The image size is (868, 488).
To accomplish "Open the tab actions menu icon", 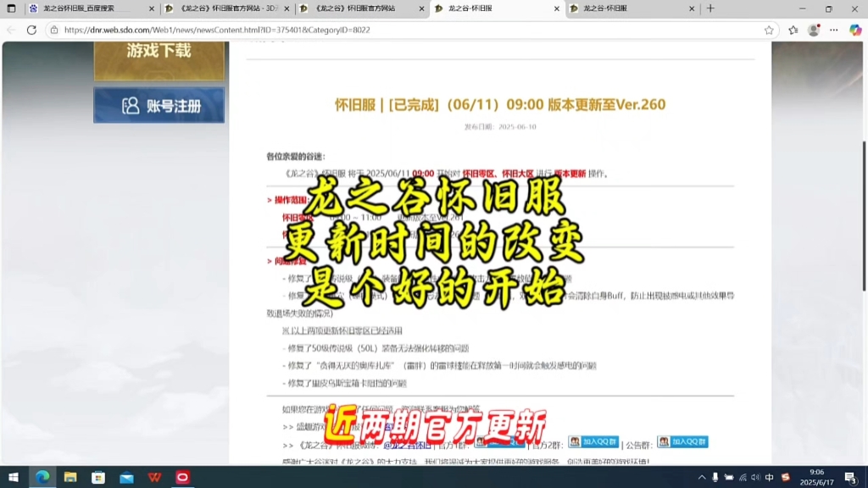I will point(11,8).
